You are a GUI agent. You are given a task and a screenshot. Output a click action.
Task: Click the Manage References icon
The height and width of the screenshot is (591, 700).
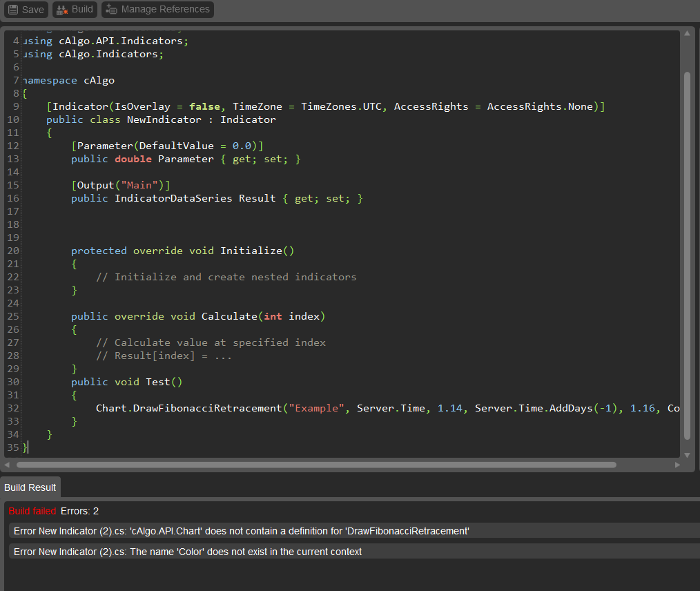[x=111, y=10]
